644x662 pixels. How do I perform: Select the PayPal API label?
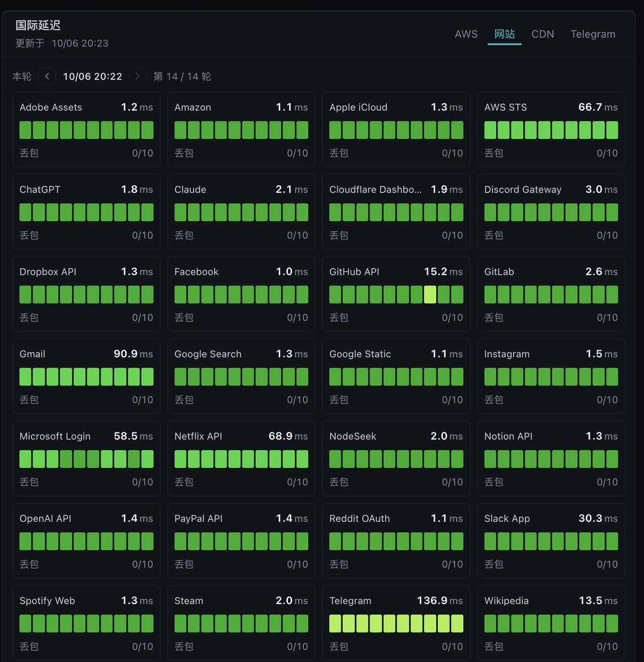point(198,519)
